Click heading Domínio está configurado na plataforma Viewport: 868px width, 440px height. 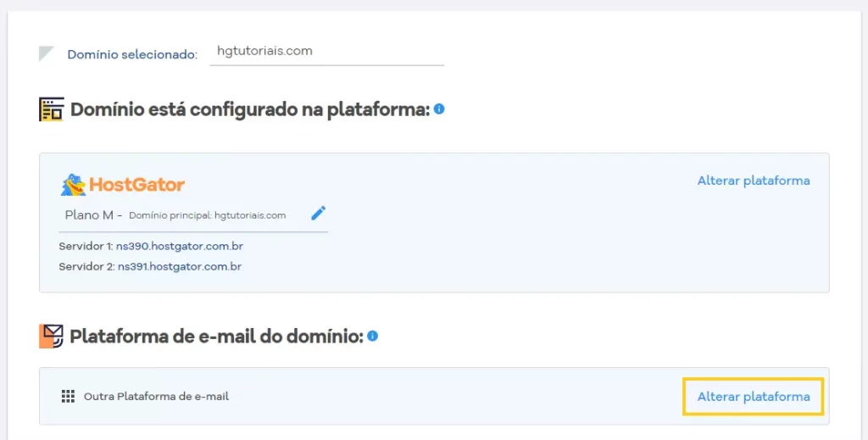pos(250,109)
